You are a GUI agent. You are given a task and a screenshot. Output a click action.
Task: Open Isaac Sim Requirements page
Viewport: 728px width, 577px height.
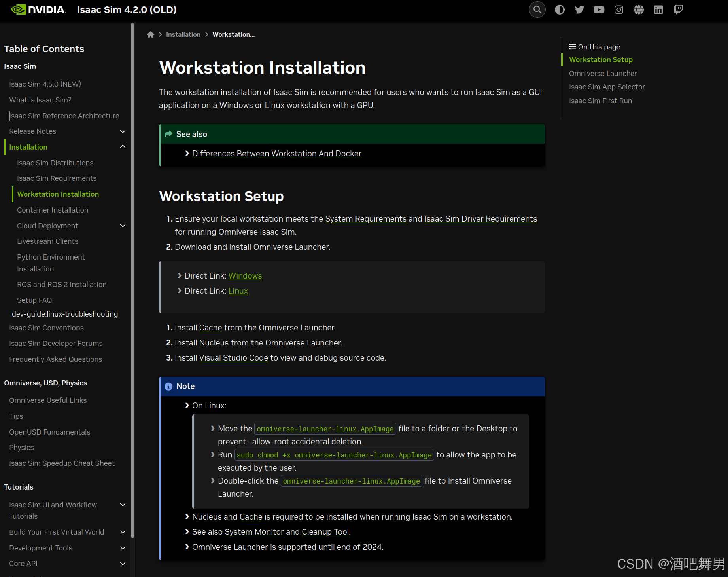(x=57, y=178)
